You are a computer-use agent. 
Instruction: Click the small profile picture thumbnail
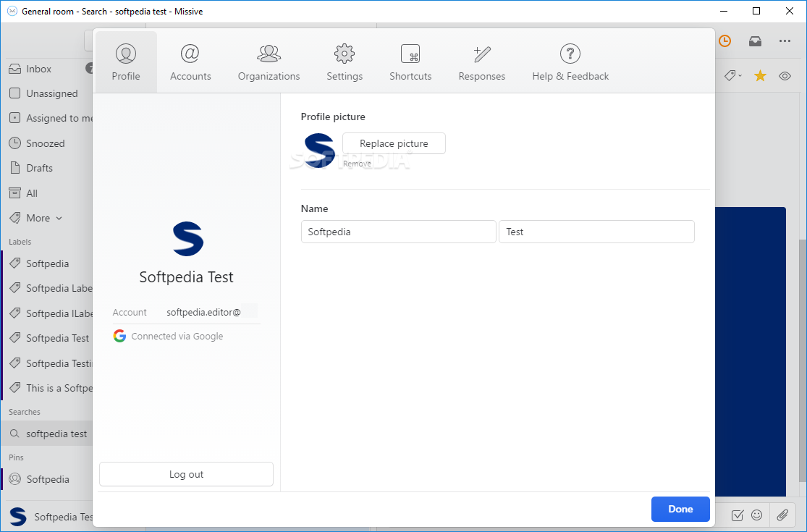coord(320,151)
